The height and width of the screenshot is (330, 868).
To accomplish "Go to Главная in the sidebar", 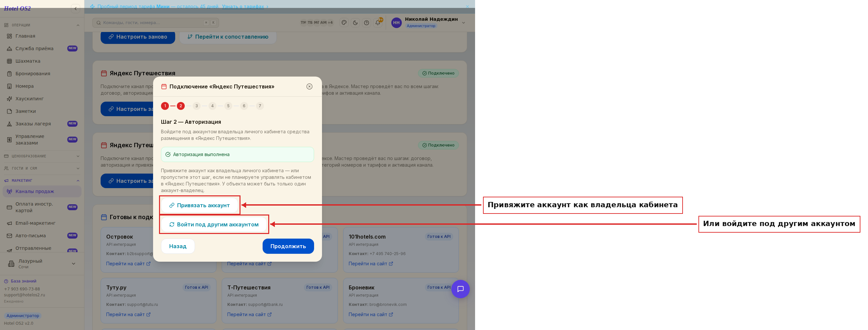I will (x=42, y=36).
